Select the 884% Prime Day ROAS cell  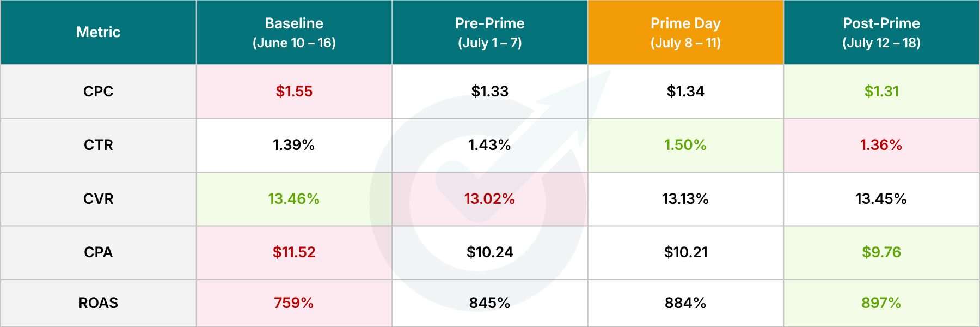pos(686,303)
